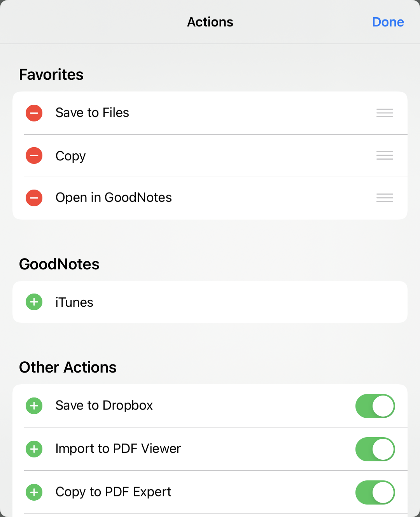Tap Done to close Actions
Image resolution: width=420 pixels, height=517 pixels.
click(388, 22)
